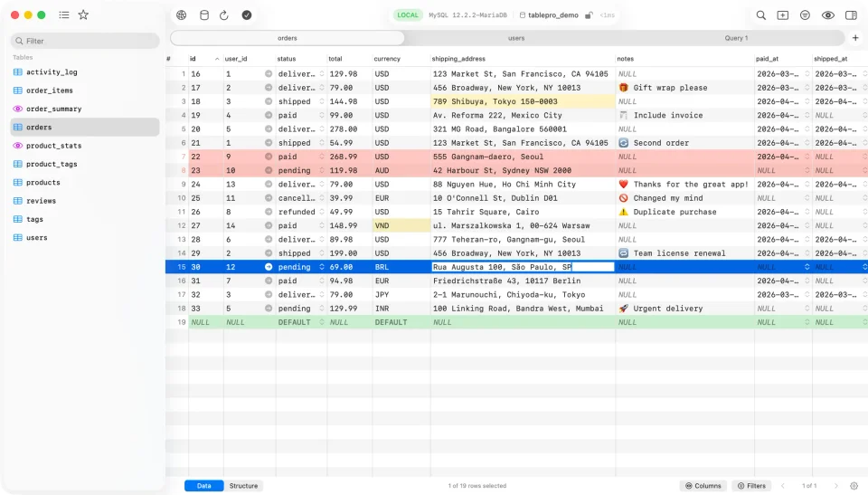Viewport: 868px width, 495px height.
Task: Select the orders table in sidebar
Action: tap(85, 127)
